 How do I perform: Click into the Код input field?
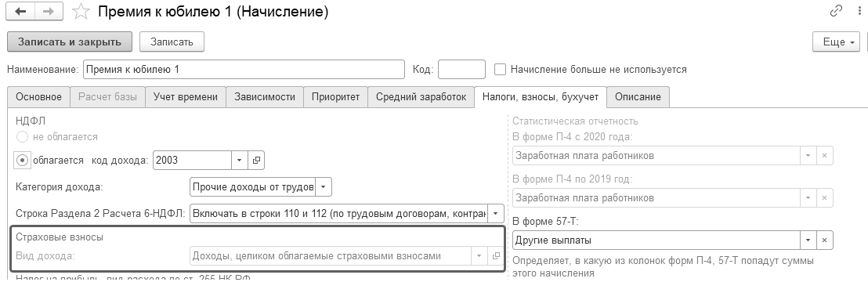461,69
